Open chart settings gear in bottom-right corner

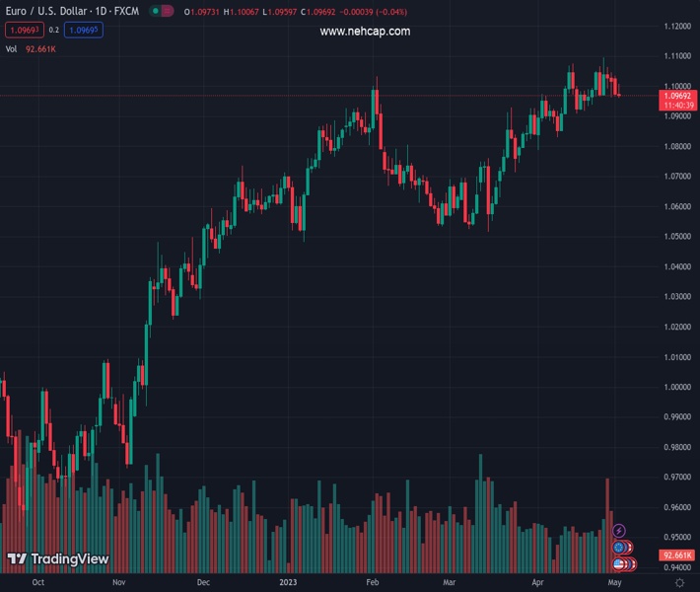(x=679, y=583)
